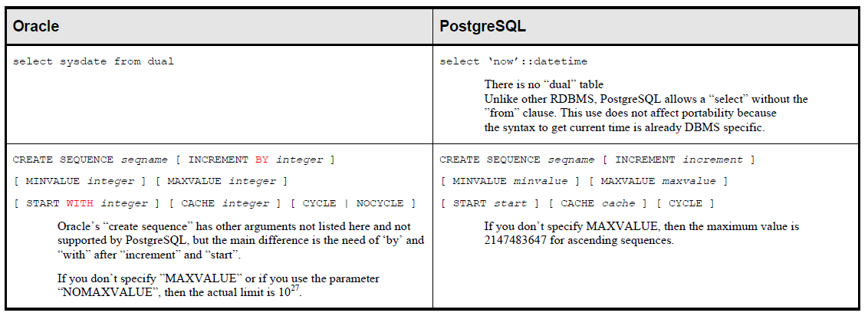The image size is (868, 316).
Task: Click the "select sysdate from dual" code
Action: tap(94, 61)
